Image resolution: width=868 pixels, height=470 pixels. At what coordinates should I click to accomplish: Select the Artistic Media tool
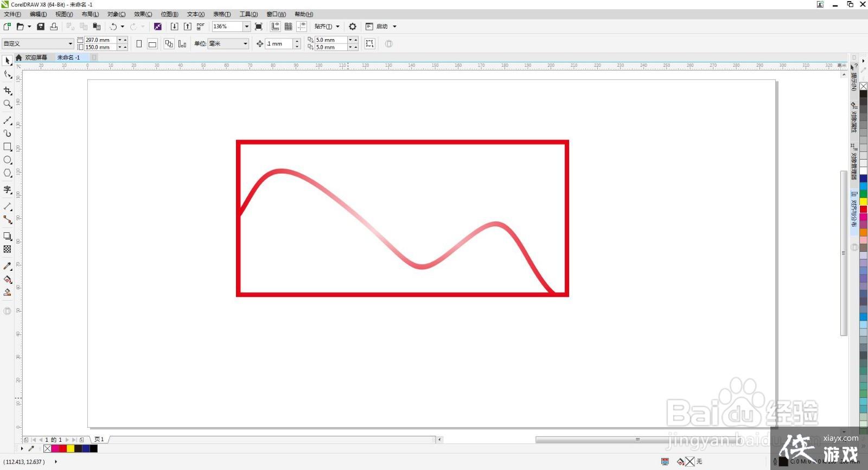(8, 133)
